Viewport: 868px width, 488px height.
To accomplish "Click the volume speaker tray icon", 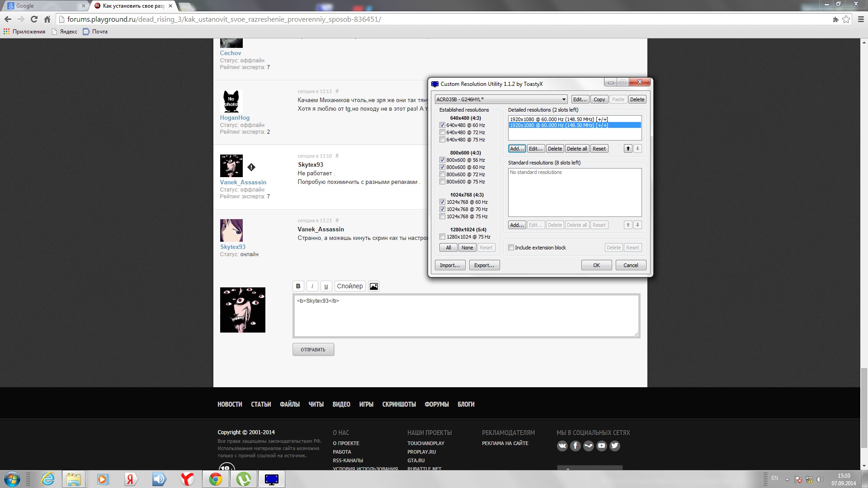I will click(820, 479).
